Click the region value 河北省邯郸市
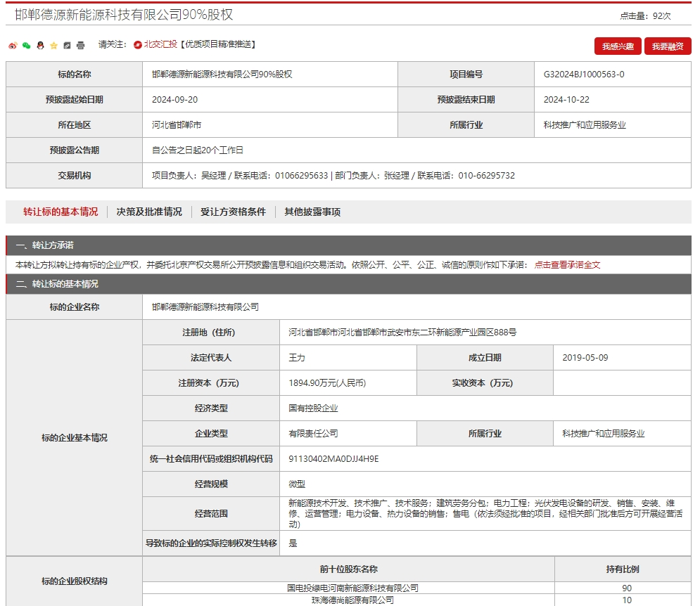 pos(177,125)
